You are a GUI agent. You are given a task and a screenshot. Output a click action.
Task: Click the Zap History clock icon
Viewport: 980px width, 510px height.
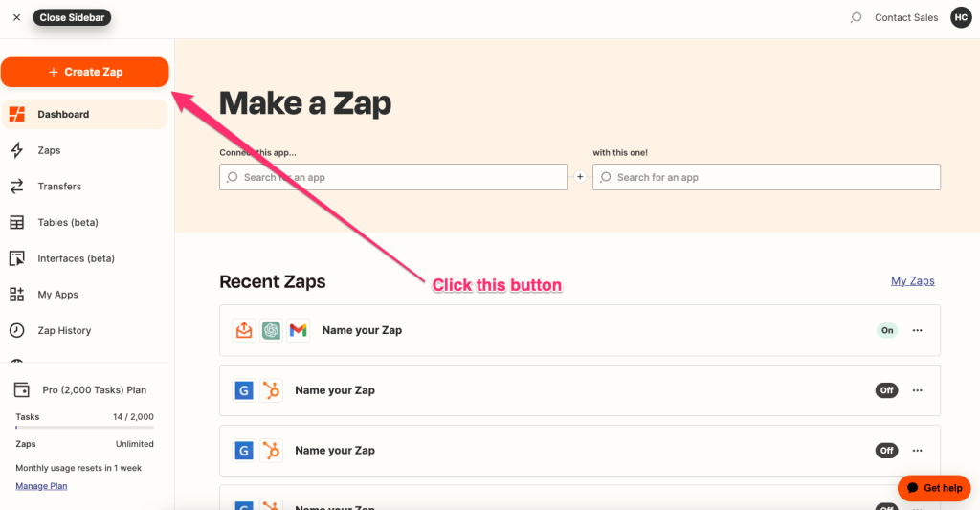tap(17, 330)
